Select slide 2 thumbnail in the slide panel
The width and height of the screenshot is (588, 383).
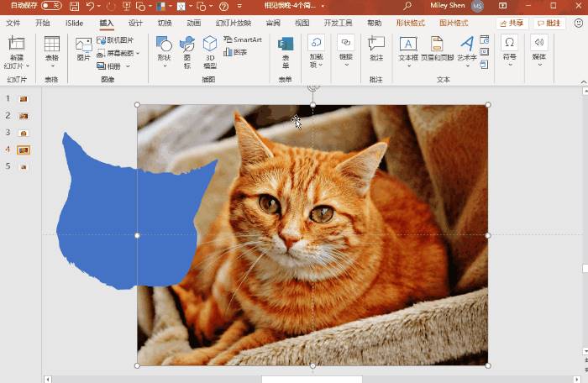click(x=24, y=116)
